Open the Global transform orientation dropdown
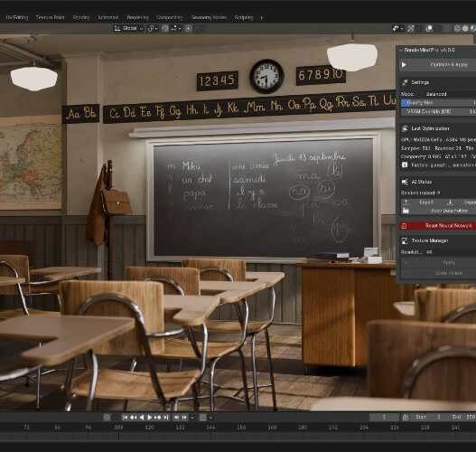476x452 pixels. click(128, 29)
